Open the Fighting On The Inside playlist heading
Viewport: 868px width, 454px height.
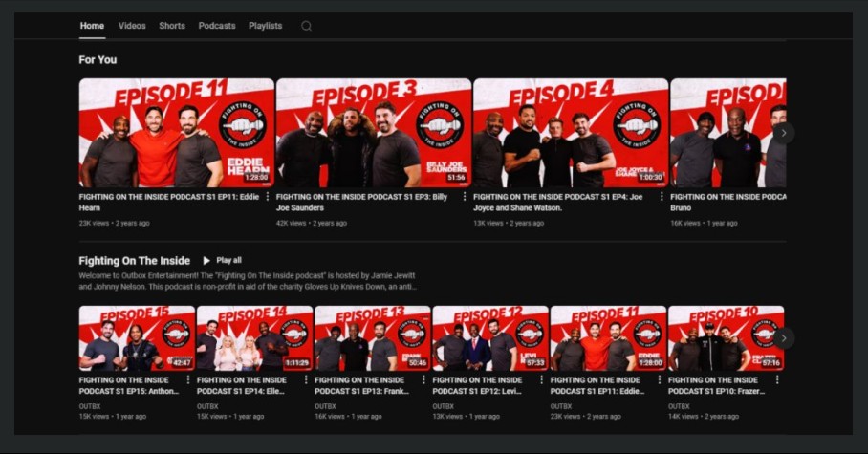(x=135, y=260)
